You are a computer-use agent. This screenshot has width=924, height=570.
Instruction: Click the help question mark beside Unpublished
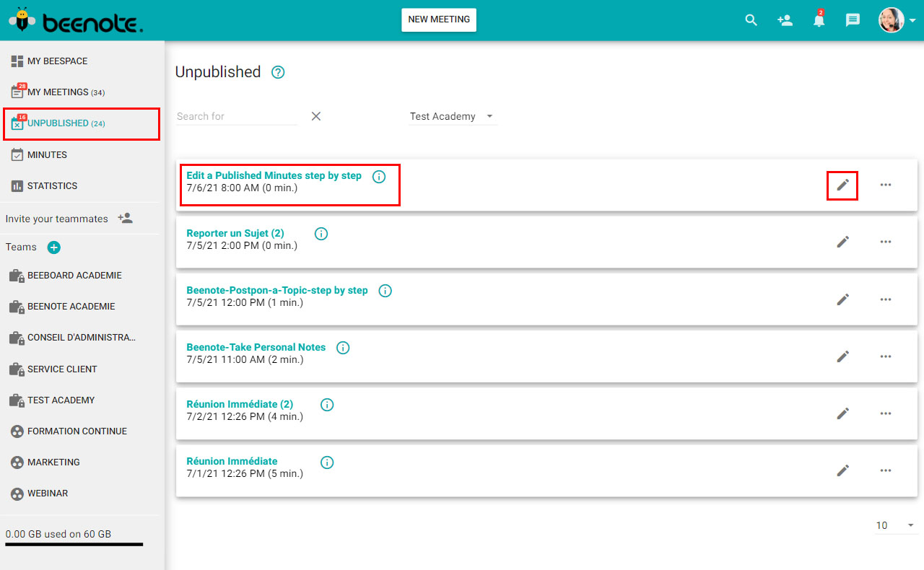pos(278,72)
